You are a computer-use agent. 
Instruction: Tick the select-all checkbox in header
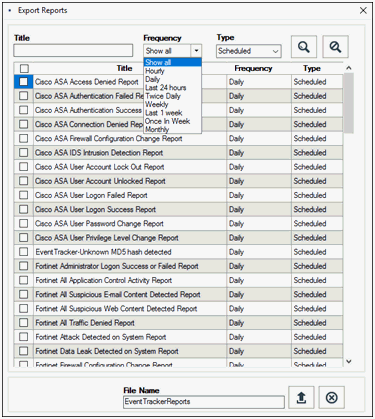[x=24, y=68]
